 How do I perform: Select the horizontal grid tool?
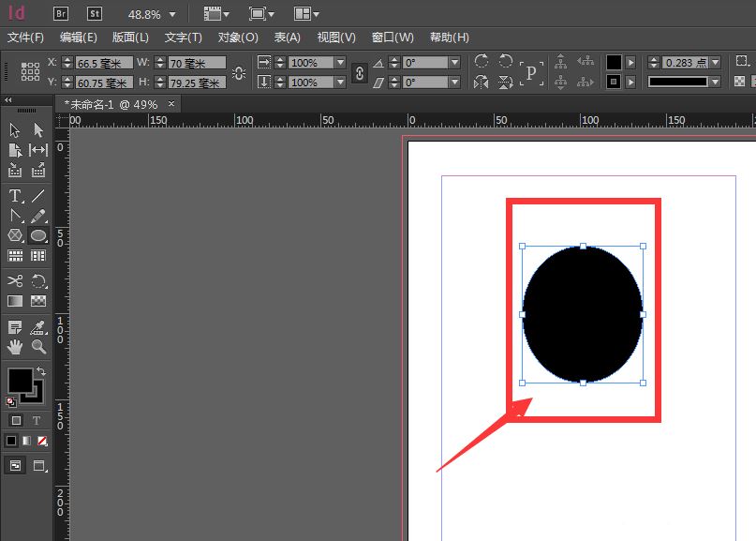[15, 255]
